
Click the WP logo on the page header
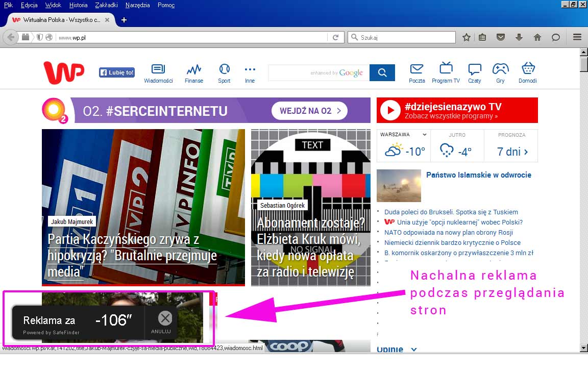click(x=64, y=72)
